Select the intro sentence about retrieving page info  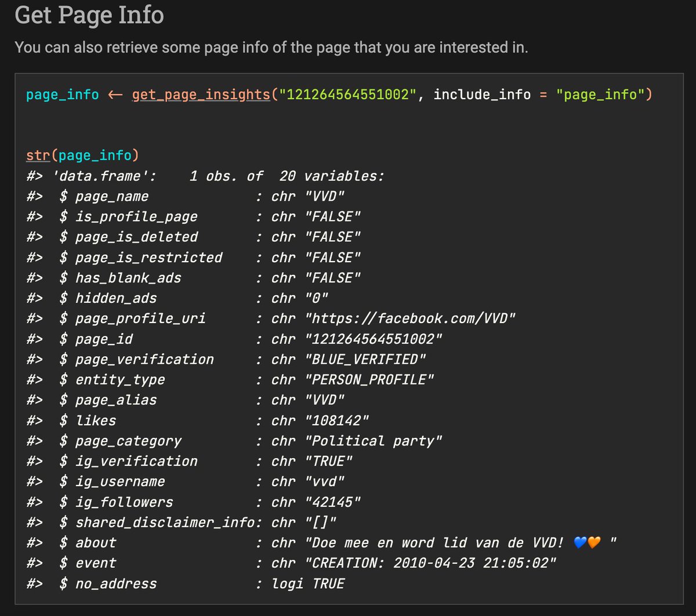tap(271, 47)
